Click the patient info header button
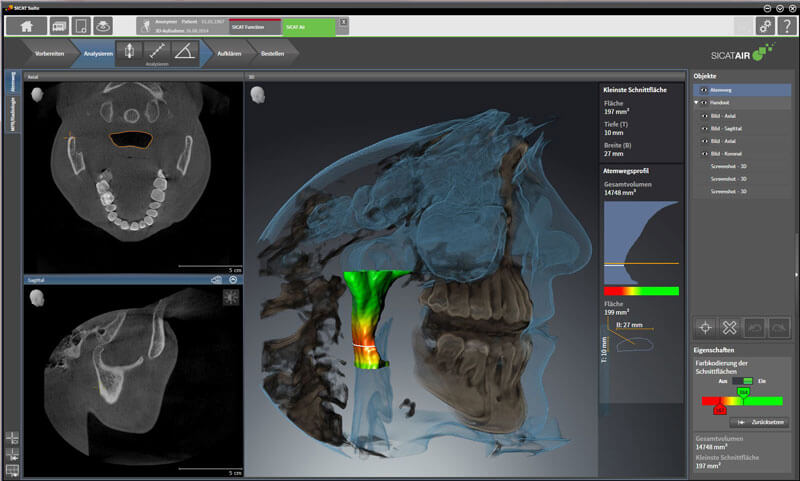 click(182, 26)
